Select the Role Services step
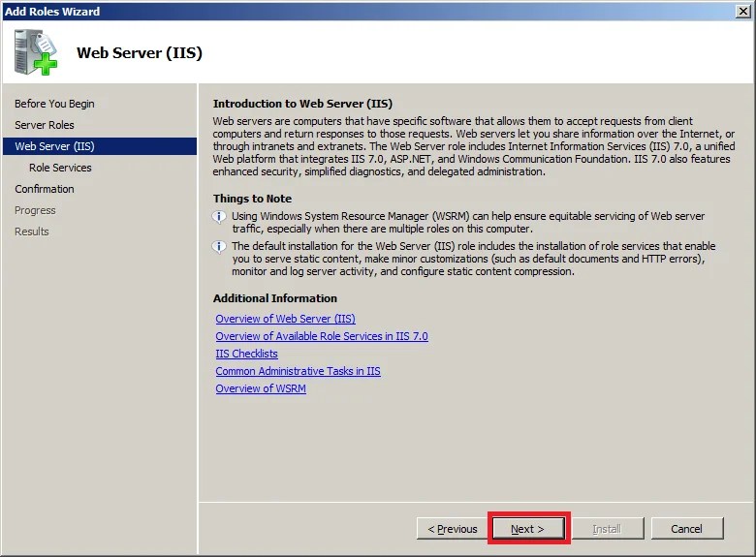The width and height of the screenshot is (756, 557). click(x=60, y=168)
